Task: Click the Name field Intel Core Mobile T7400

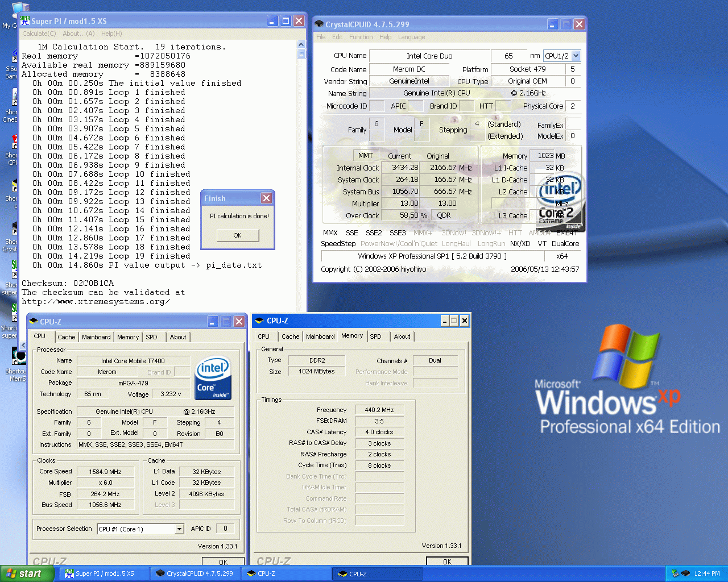Action: pos(133,361)
